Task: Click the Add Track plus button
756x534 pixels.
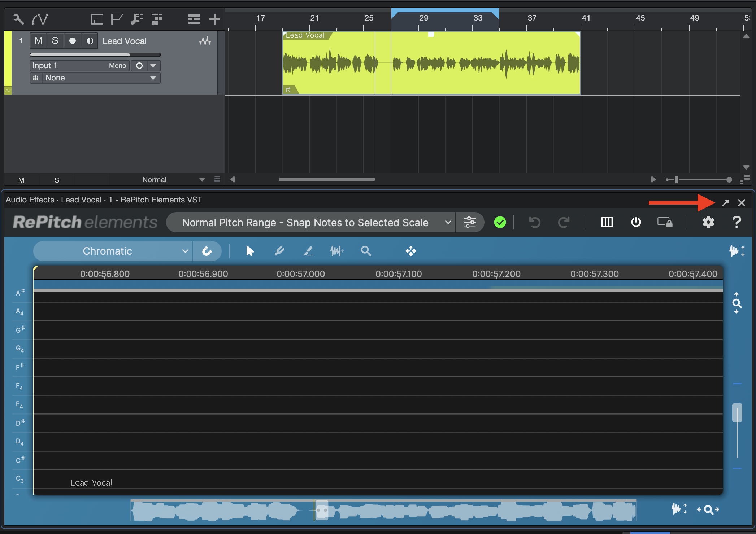Action: coord(214,19)
